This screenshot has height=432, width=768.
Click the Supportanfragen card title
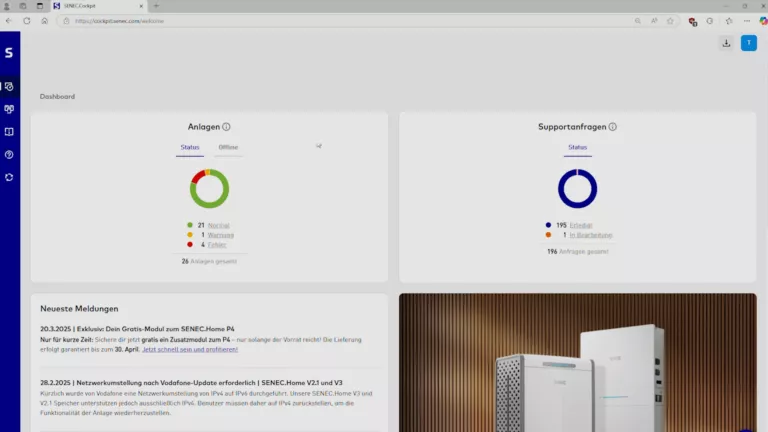click(572, 127)
